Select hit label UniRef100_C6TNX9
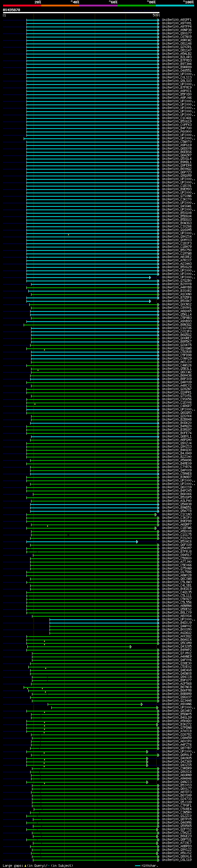197x868 pixels. (176, 37)
